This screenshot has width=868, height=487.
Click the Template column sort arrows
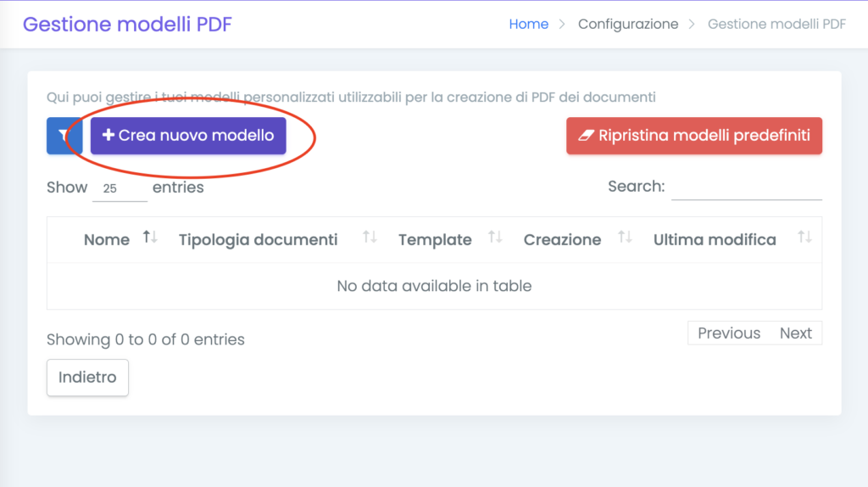[496, 238]
